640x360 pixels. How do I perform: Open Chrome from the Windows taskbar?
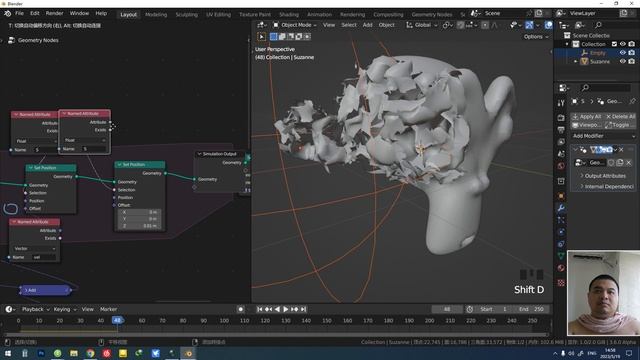pyautogui.click(x=90, y=353)
